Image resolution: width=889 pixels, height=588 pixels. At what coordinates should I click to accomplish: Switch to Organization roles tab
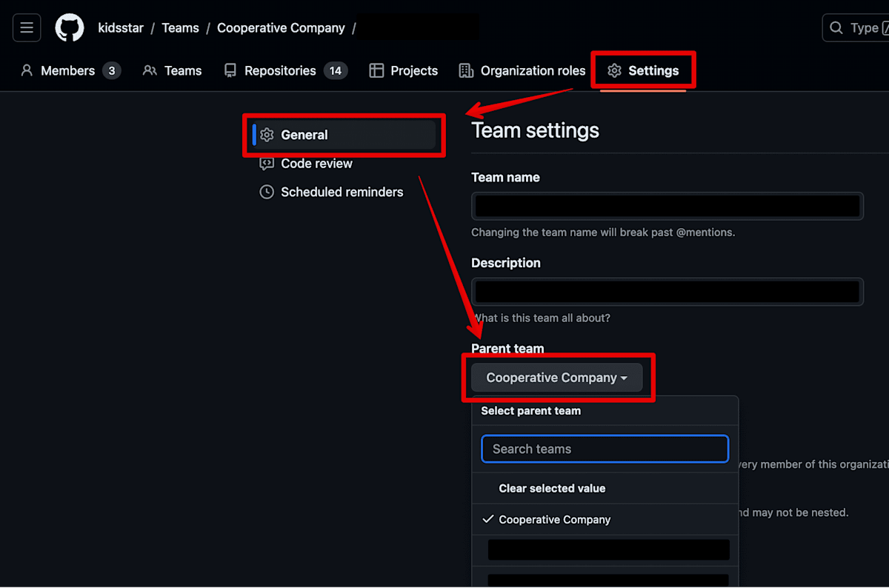tap(522, 71)
